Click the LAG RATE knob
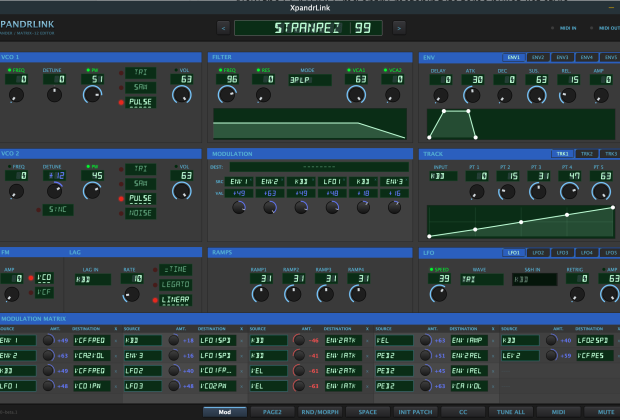Viewport: 620px width, 420px height. point(131,294)
